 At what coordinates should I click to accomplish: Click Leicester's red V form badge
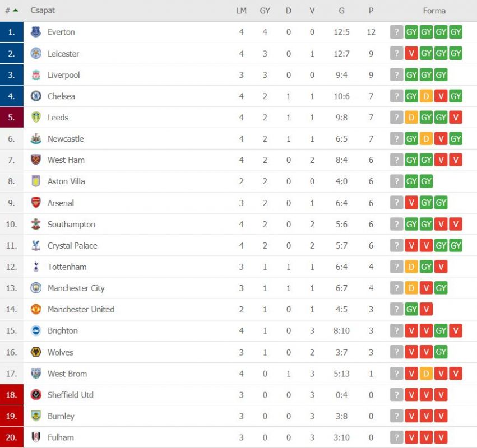click(411, 54)
